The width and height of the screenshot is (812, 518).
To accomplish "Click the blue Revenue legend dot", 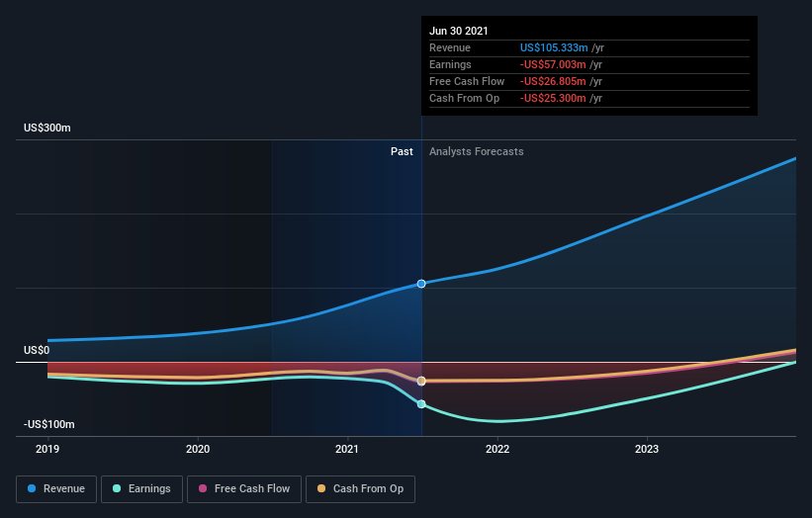I will pyautogui.click(x=32, y=488).
